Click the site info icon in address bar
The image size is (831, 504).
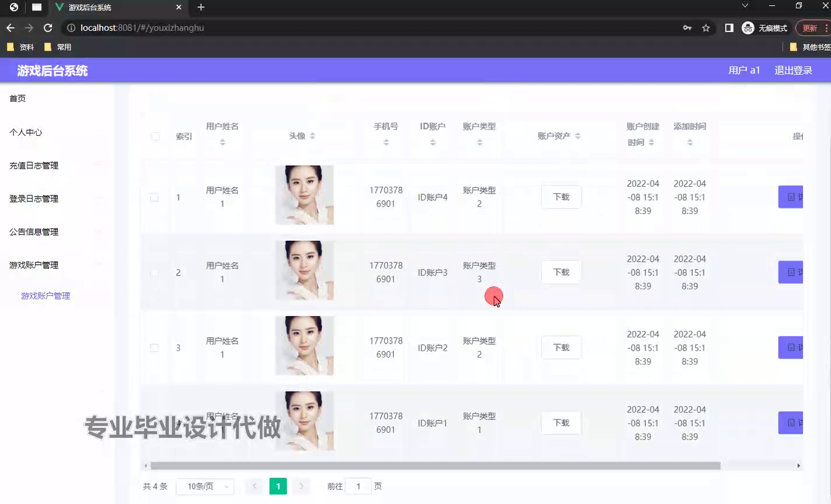tap(71, 28)
